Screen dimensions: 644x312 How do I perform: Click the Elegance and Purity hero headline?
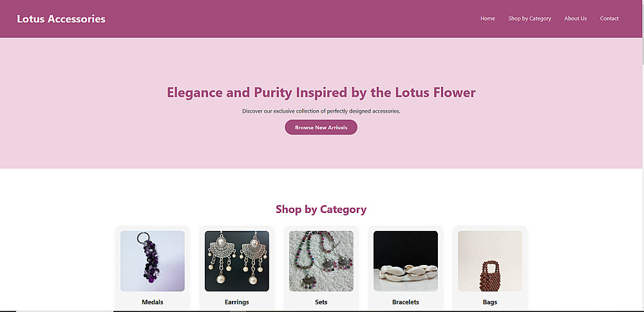pos(321,93)
